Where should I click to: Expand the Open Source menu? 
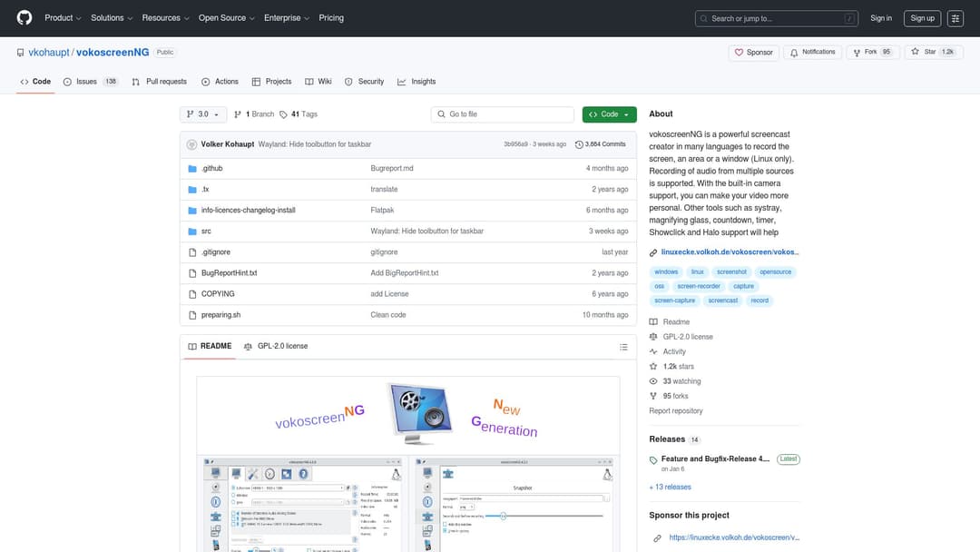click(226, 18)
